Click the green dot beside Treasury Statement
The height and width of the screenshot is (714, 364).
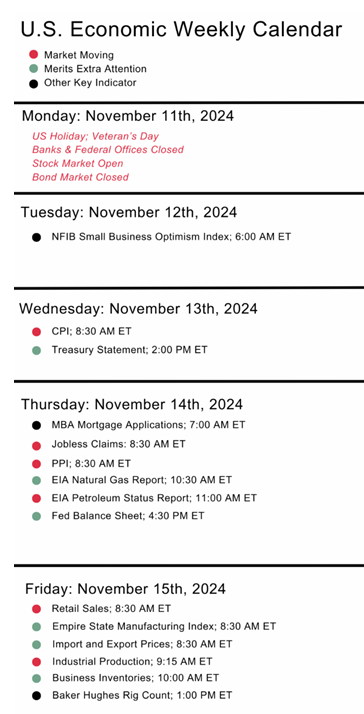(x=36, y=351)
